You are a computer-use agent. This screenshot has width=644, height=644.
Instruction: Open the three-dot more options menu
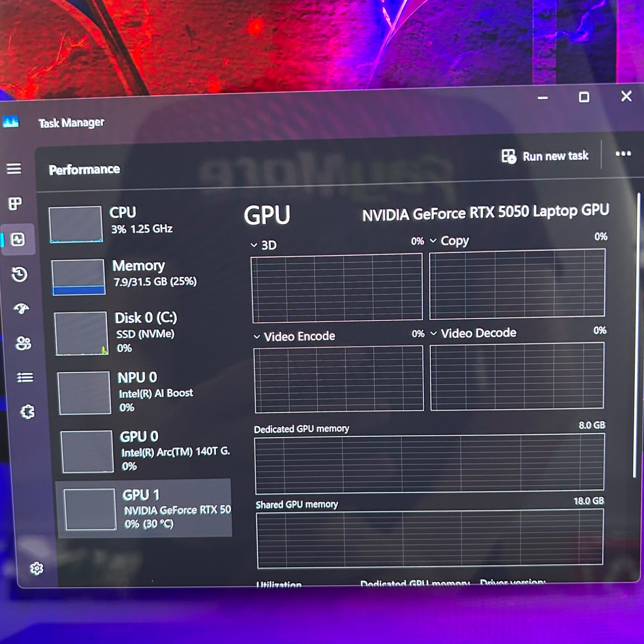tap(623, 153)
